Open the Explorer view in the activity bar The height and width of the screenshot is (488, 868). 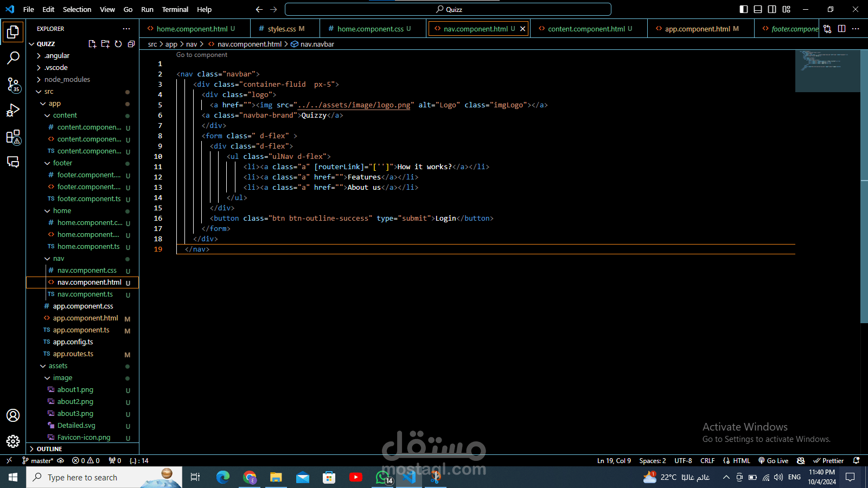pos(13,32)
